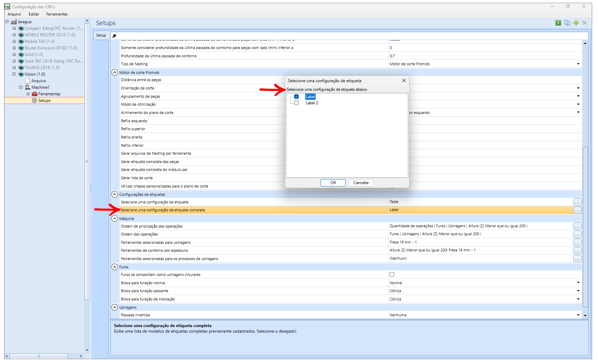
Task: Select the Label 2 entry text in dialog
Action: click(x=312, y=103)
